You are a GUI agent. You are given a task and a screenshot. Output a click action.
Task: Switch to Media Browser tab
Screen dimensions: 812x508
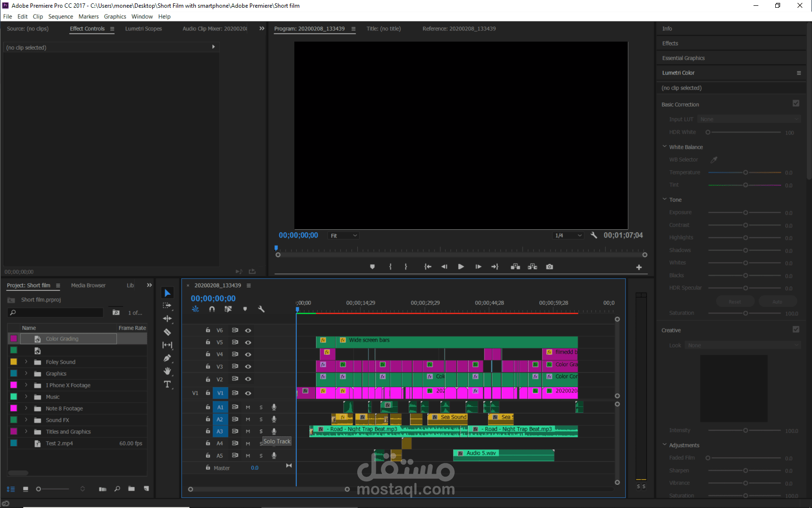click(88, 285)
